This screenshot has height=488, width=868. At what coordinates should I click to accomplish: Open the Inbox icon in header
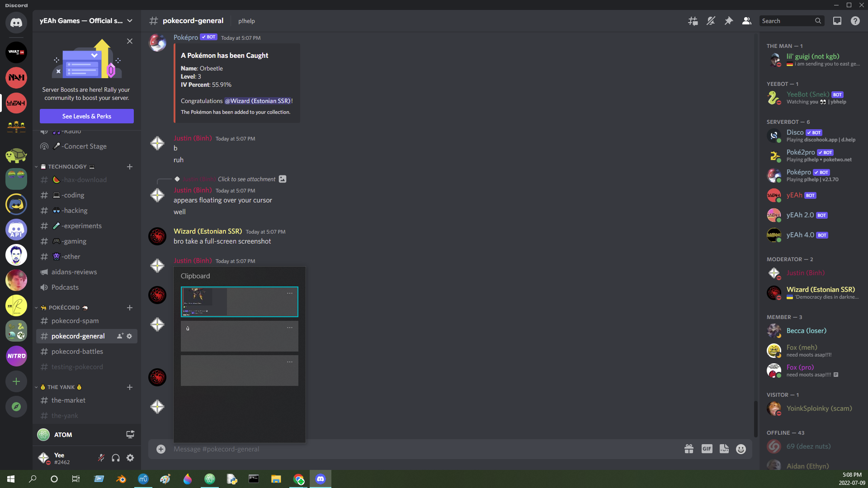(x=837, y=21)
